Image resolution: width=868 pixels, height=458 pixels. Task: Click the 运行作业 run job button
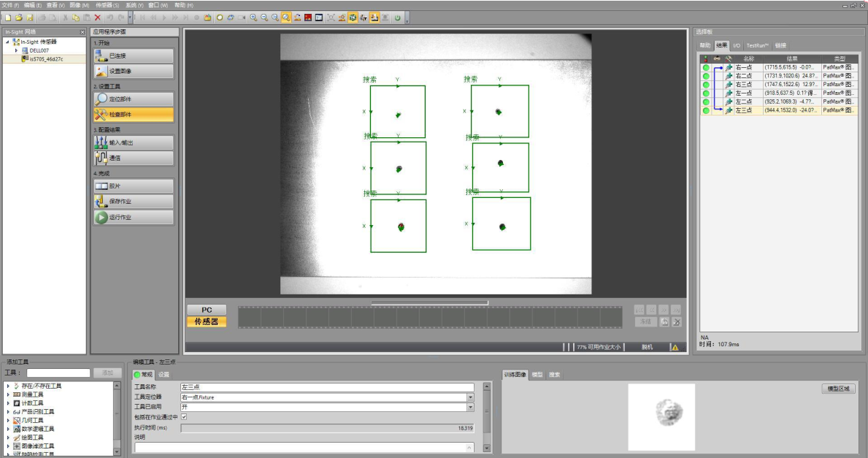point(134,218)
